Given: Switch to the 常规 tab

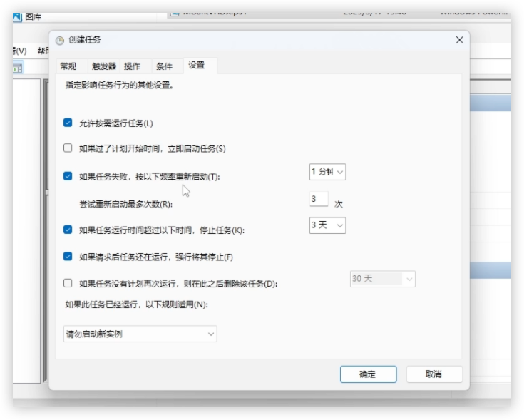Looking at the screenshot, I should [x=68, y=66].
